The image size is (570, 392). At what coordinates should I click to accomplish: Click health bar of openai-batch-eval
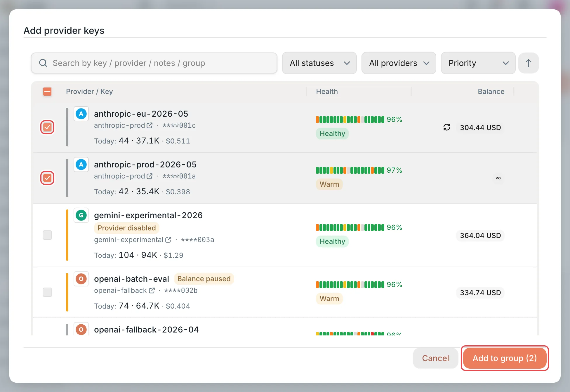350,285
